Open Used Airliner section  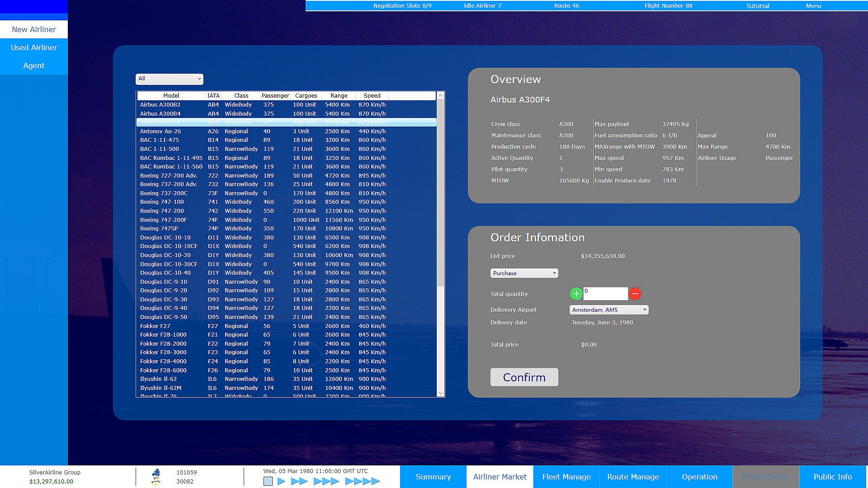34,47
